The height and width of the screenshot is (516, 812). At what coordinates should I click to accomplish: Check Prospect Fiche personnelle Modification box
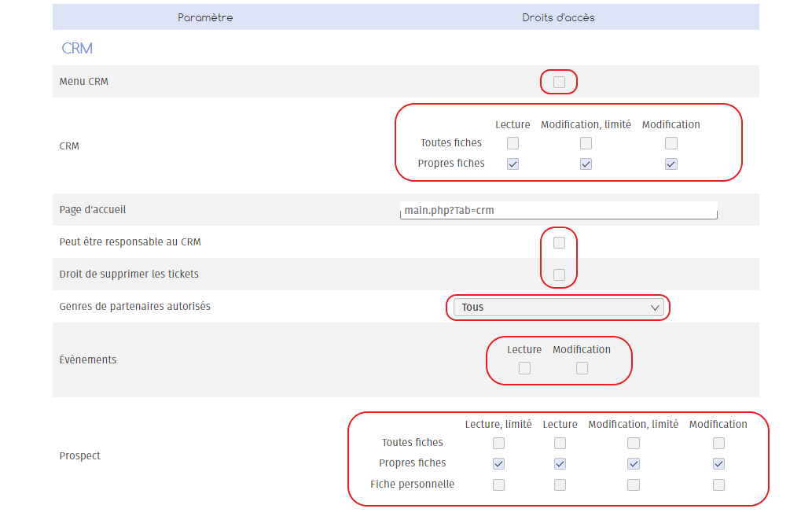[x=718, y=485]
